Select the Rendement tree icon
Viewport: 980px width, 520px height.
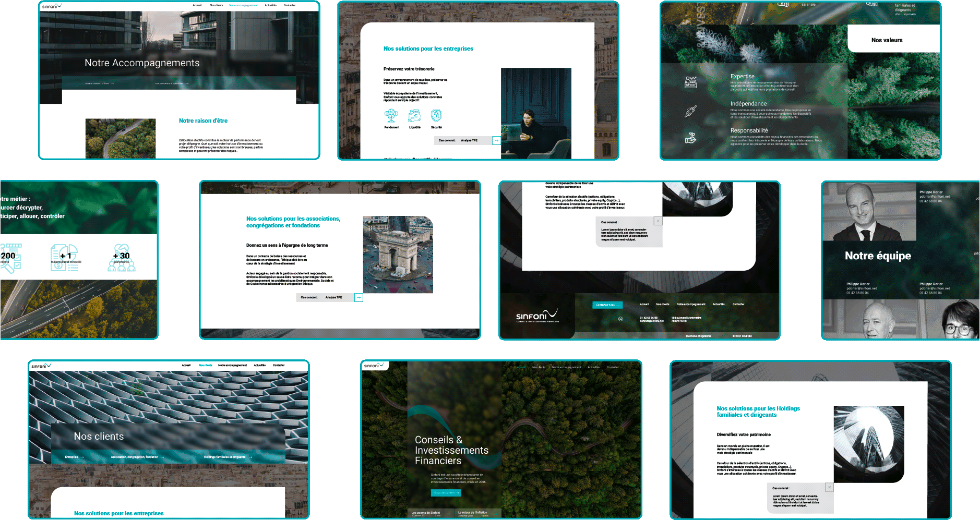point(391,116)
